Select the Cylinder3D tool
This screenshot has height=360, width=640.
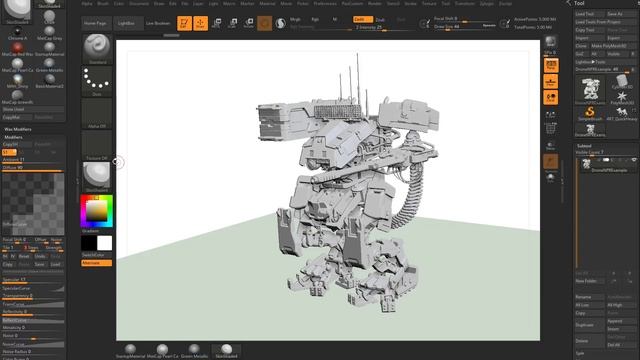(622, 82)
